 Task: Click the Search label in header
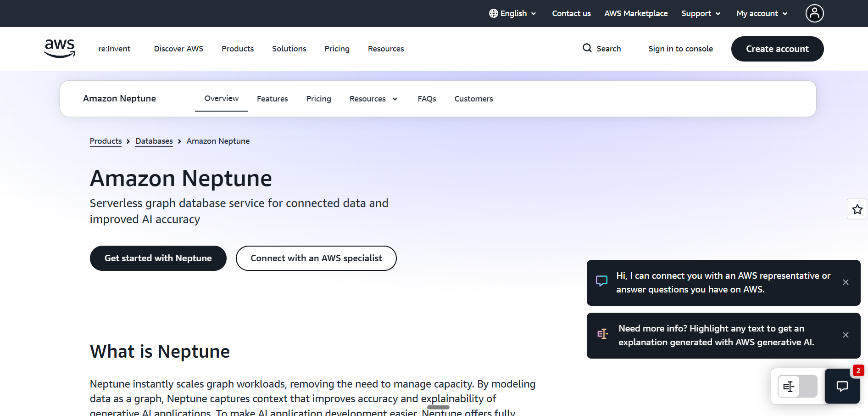(x=608, y=49)
